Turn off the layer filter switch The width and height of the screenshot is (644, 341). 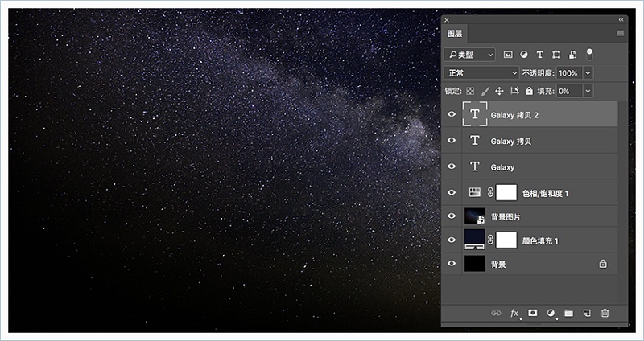point(589,54)
